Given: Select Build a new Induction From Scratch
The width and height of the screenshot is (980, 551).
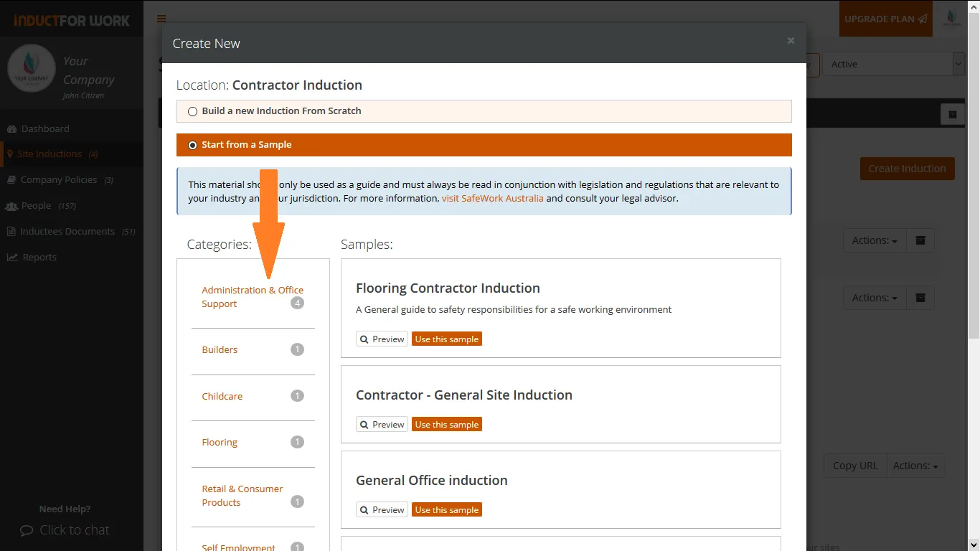Looking at the screenshot, I should click(x=192, y=111).
